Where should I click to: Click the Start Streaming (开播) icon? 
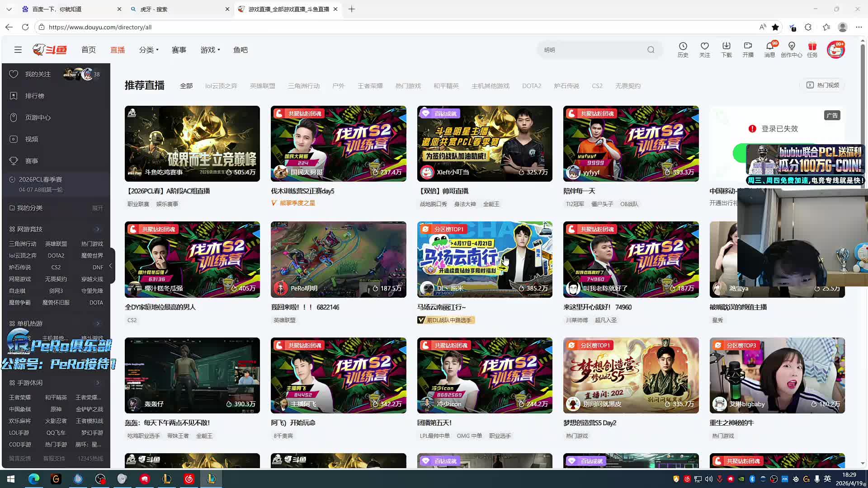point(748,47)
